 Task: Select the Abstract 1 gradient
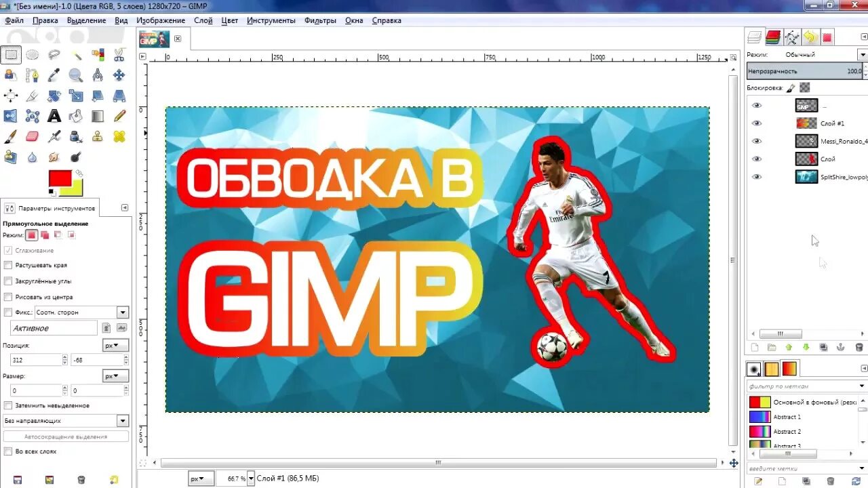click(787, 417)
